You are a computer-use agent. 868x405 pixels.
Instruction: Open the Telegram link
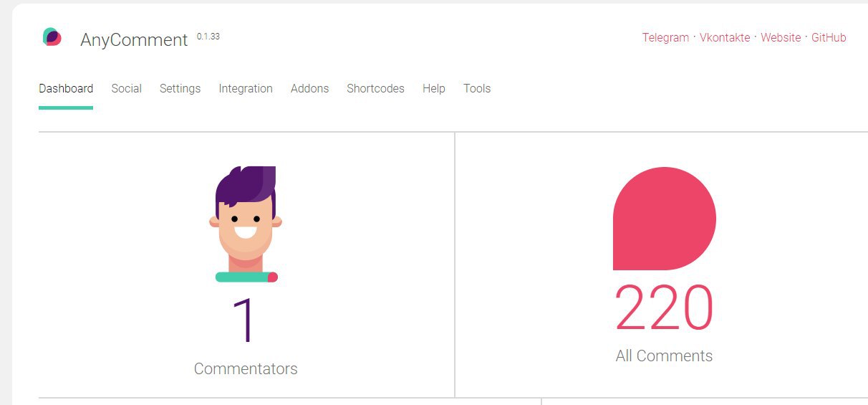click(x=665, y=38)
